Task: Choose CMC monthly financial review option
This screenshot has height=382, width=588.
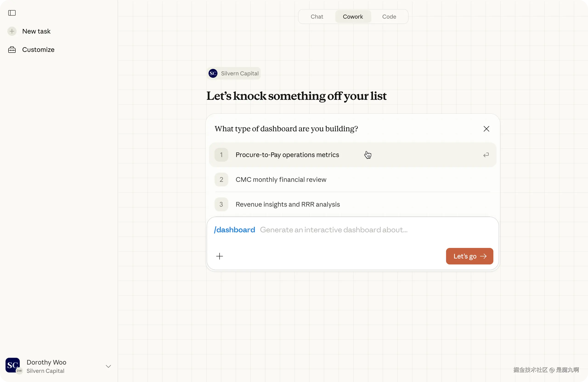Action: click(x=281, y=180)
